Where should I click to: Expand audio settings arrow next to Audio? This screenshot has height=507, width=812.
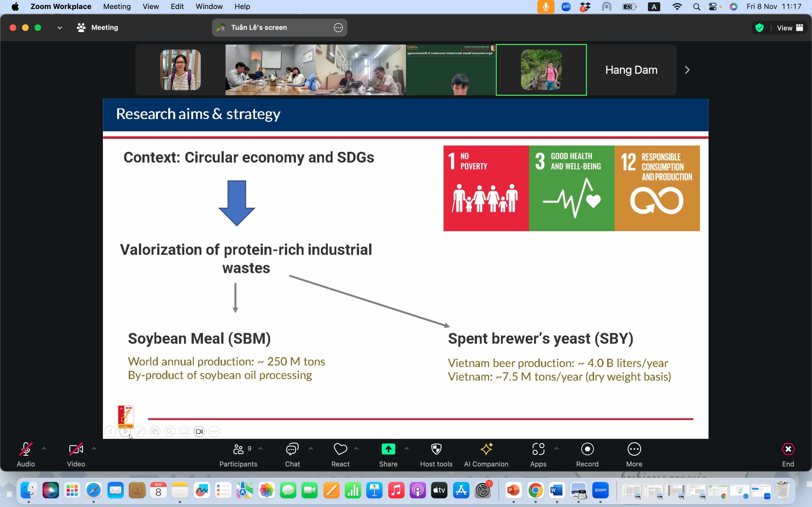[x=44, y=449]
